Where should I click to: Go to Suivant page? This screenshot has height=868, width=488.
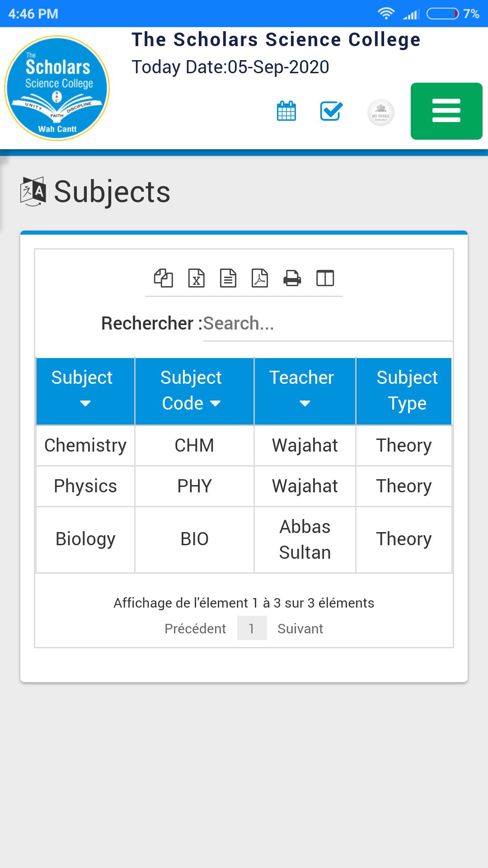click(x=300, y=628)
